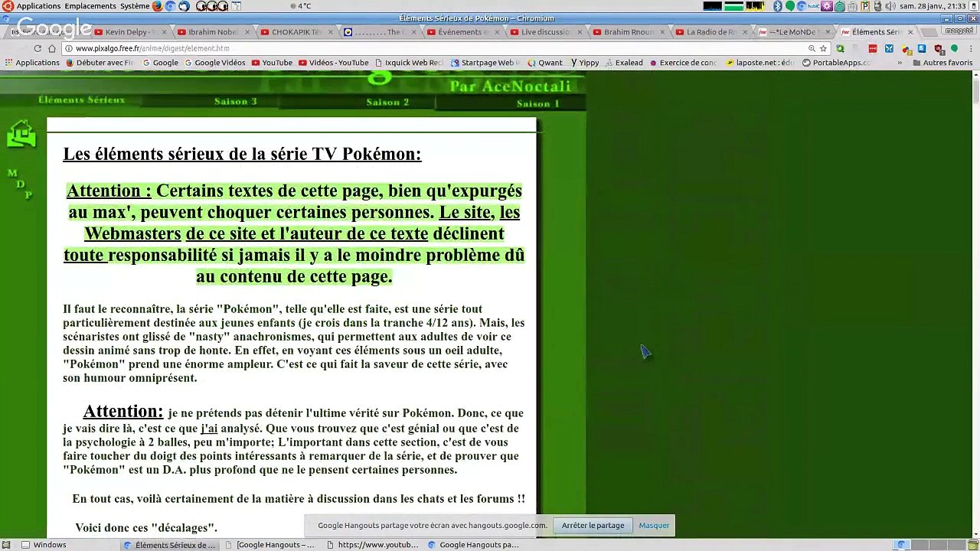Hide the Hangouts sharing notification

(654, 525)
